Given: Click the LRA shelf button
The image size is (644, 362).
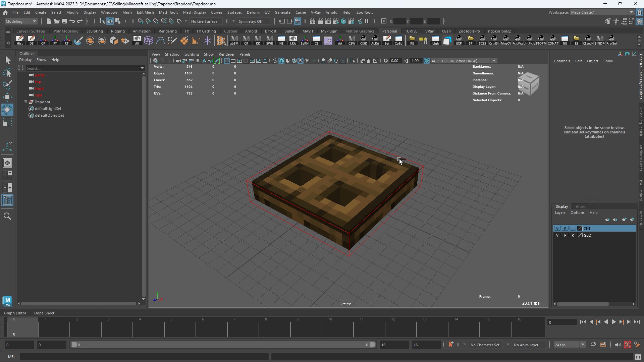Looking at the screenshot, I should point(293,40).
